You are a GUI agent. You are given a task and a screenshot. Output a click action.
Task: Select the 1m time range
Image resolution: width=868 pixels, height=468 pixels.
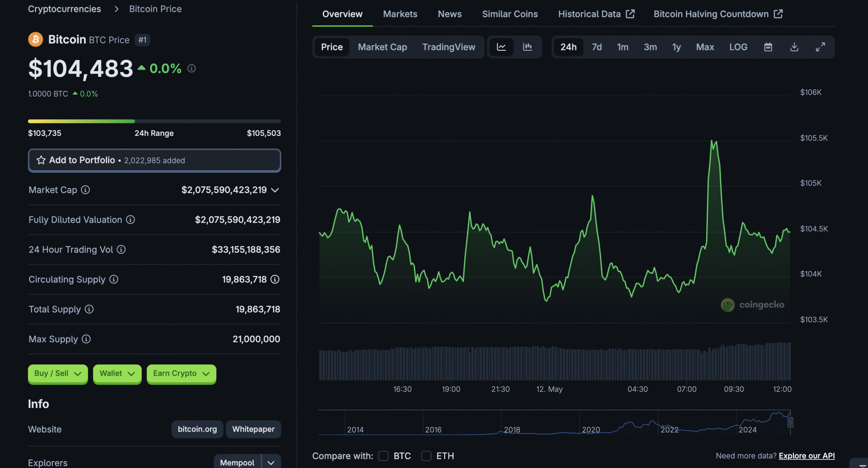623,47
